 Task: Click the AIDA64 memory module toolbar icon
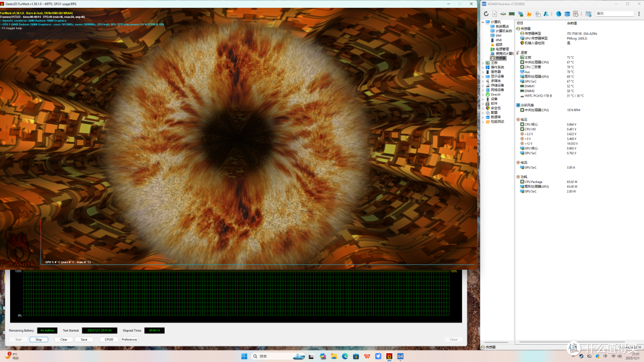(x=512, y=14)
